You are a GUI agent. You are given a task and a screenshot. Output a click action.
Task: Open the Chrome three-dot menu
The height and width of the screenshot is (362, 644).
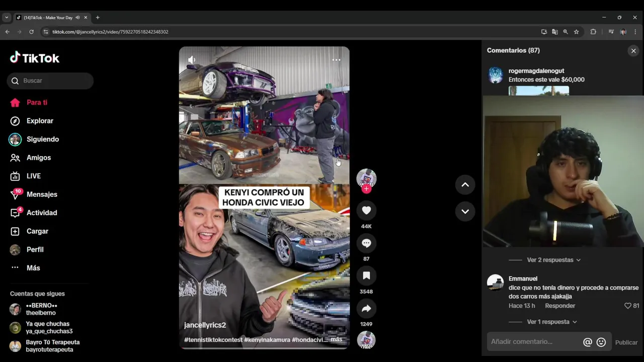pyautogui.click(x=635, y=32)
